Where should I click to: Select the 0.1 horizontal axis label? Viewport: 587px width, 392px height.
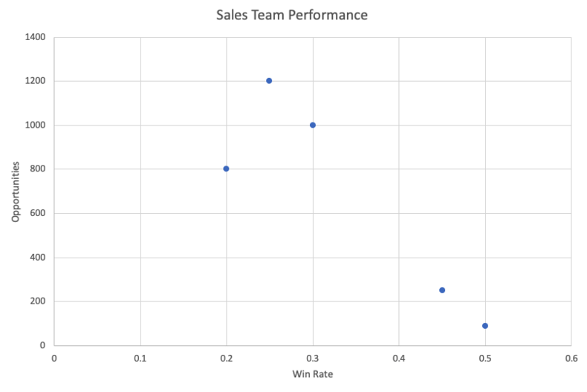tap(140, 359)
